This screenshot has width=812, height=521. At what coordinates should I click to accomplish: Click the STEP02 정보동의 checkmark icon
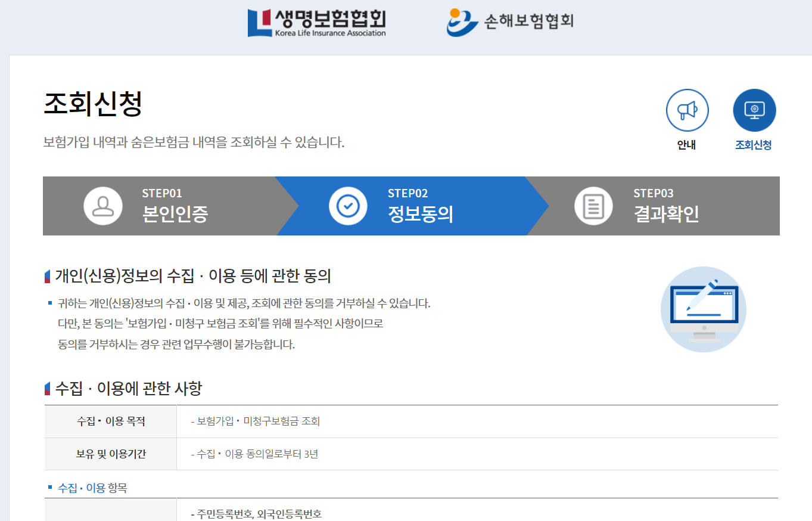pos(348,206)
